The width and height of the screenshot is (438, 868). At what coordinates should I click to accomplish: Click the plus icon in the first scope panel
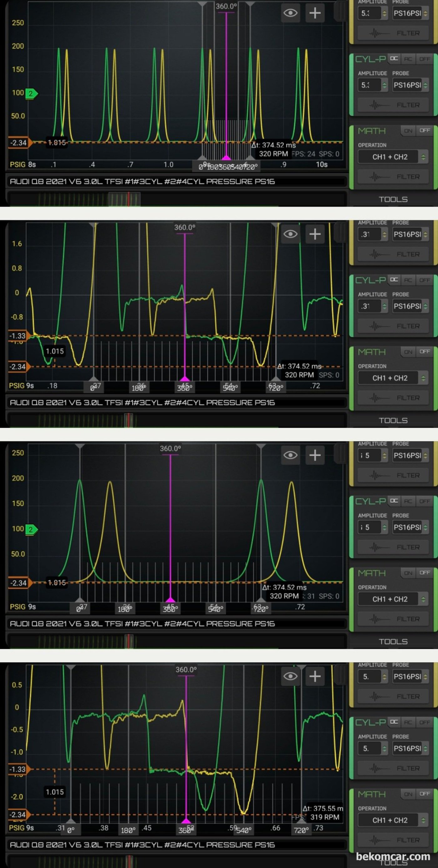tap(315, 13)
